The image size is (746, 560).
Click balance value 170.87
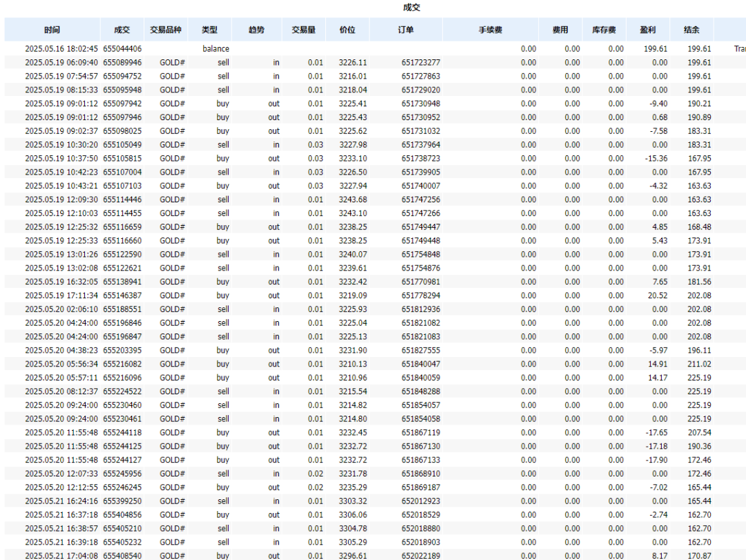pyautogui.click(x=699, y=556)
